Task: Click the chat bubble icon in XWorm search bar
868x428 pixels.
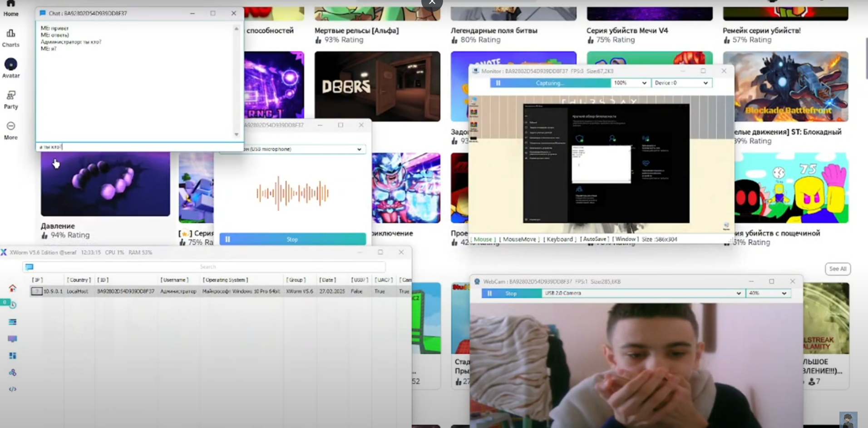Action: (30, 267)
